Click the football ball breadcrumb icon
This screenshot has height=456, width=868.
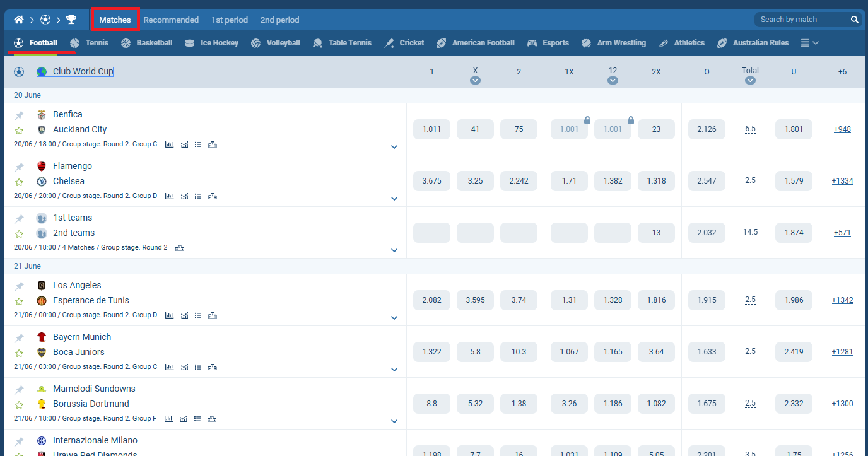tap(45, 20)
